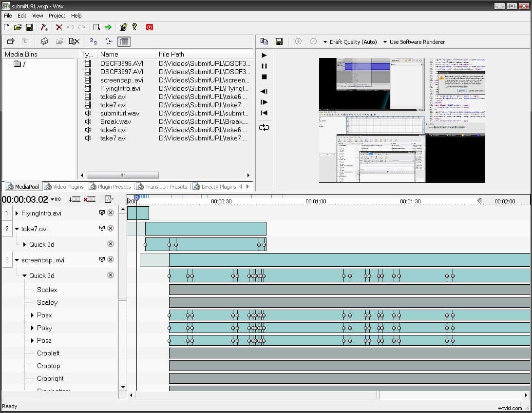Copy the current preview frame

(x=264, y=41)
